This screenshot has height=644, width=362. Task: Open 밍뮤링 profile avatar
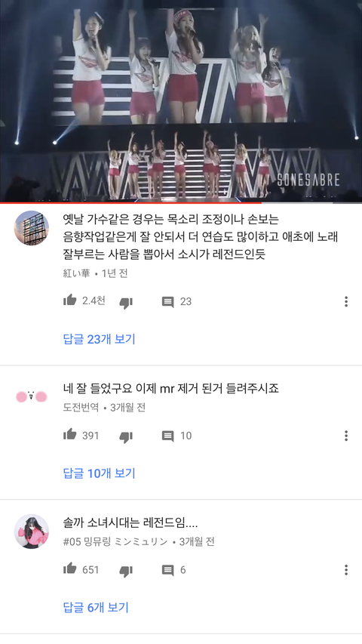(x=32, y=531)
